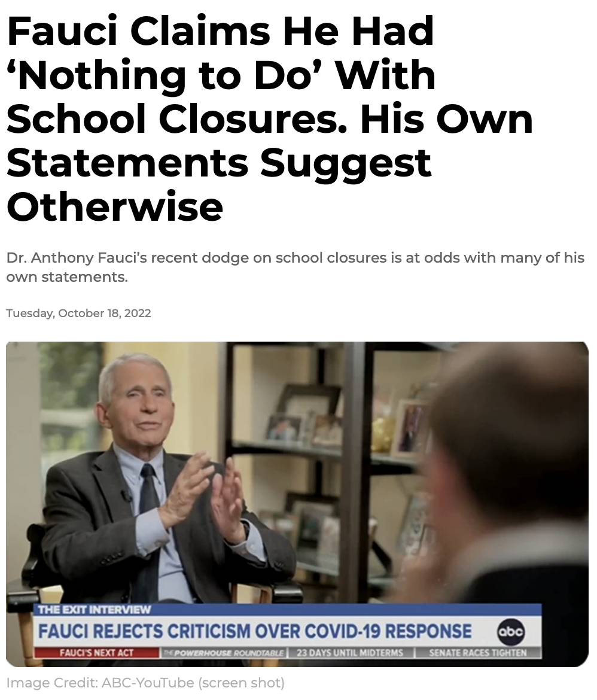Click the word 'Otherwise' in the headline
This screenshot has width=597, height=700.
115,206
